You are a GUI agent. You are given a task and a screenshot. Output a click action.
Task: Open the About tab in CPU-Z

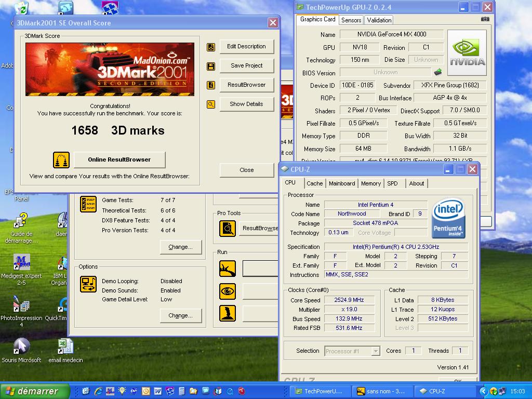click(x=416, y=183)
